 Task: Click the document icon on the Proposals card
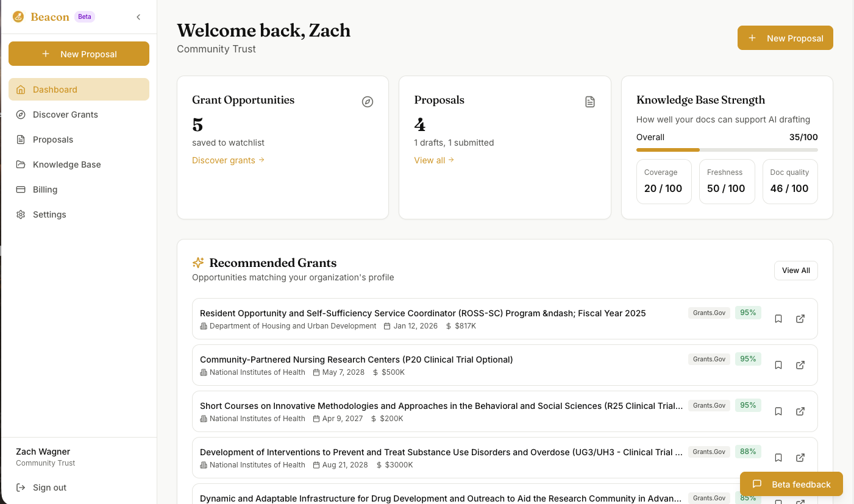589,102
